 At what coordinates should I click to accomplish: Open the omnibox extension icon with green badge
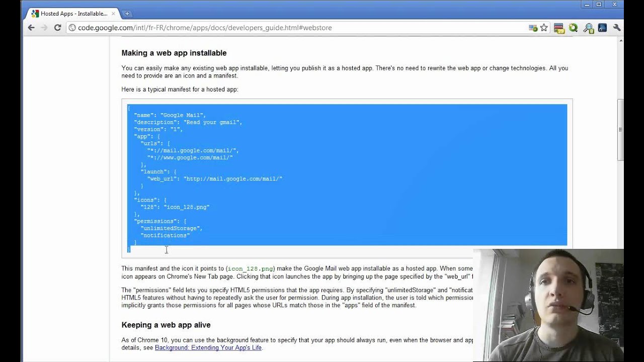(x=533, y=28)
